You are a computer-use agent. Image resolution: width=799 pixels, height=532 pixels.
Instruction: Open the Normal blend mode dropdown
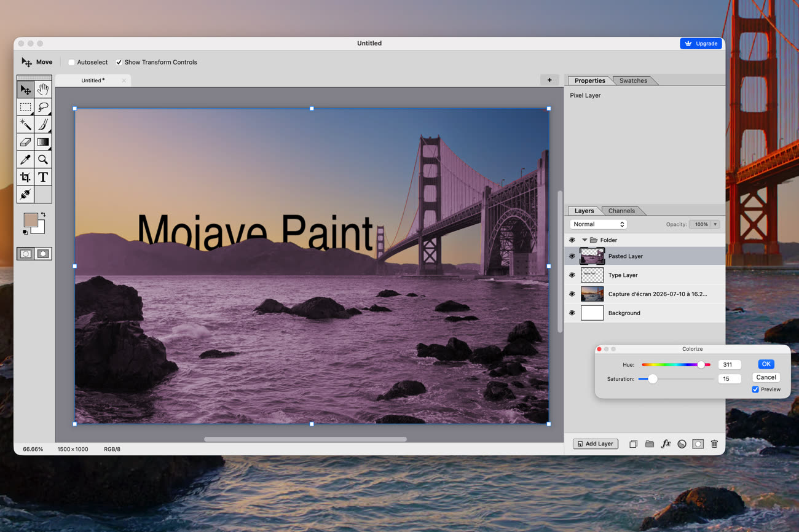point(598,224)
